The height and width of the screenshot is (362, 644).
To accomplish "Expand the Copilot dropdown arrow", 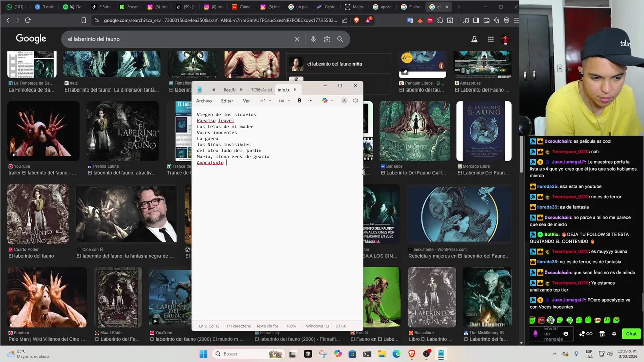I will coord(332,101).
